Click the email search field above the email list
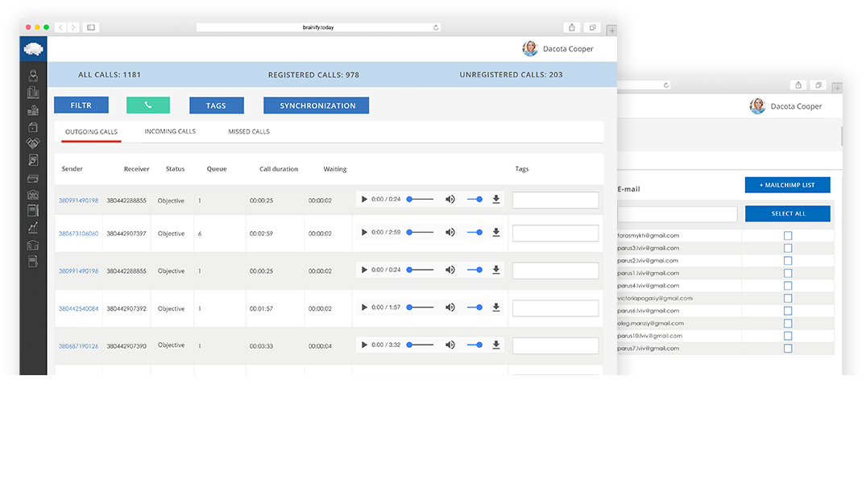Screen dimensions: 866x504 (677, 214)
